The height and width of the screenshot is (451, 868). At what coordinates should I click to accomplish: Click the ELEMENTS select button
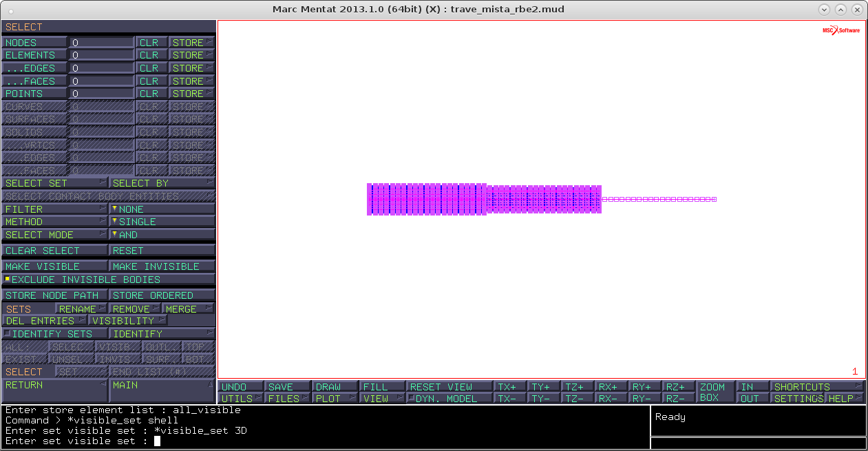(34, 55)
